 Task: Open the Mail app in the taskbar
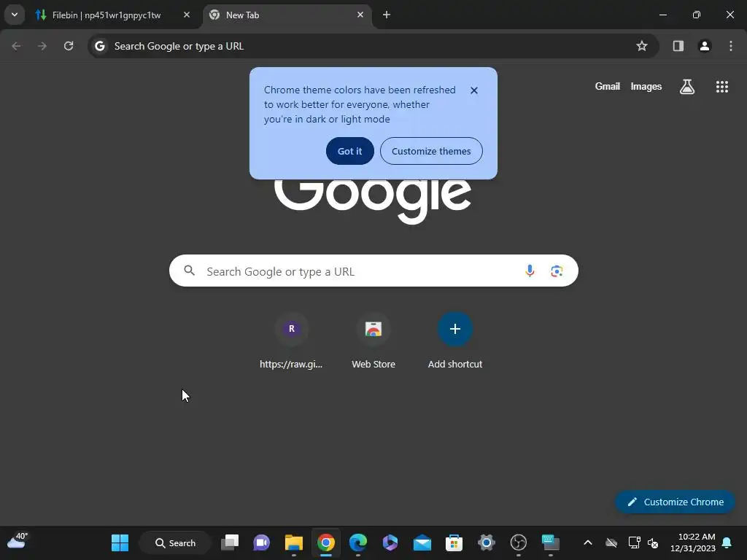(x=422, y=542)
